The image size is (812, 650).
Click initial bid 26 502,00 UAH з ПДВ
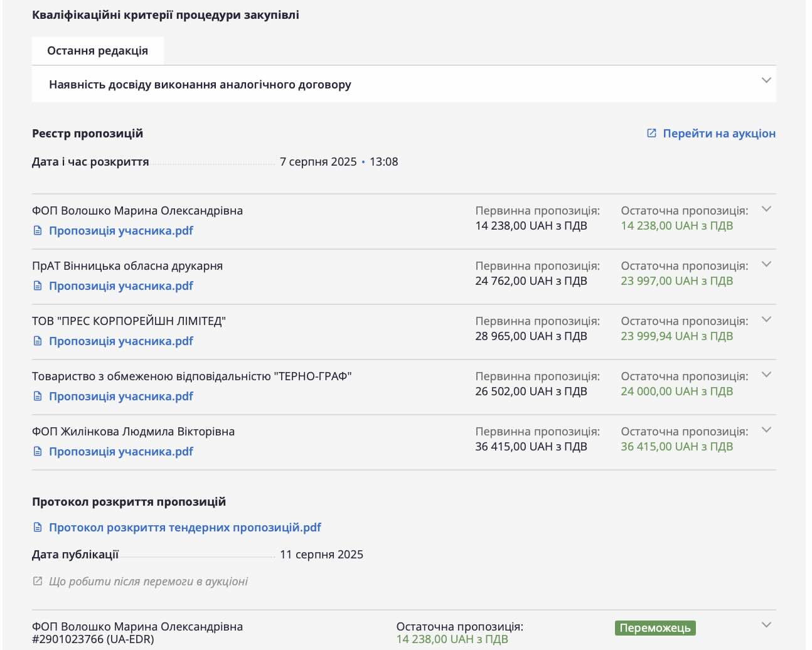coord(532,392)
